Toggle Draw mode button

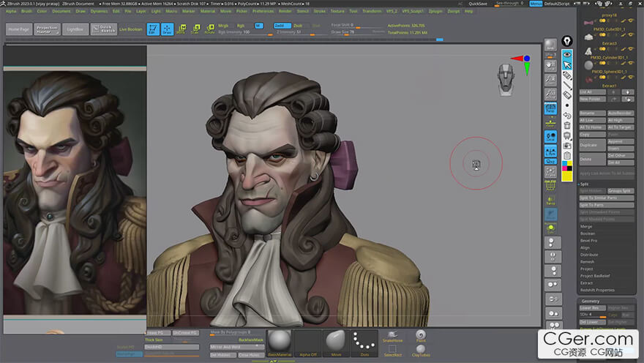(167, 29)
